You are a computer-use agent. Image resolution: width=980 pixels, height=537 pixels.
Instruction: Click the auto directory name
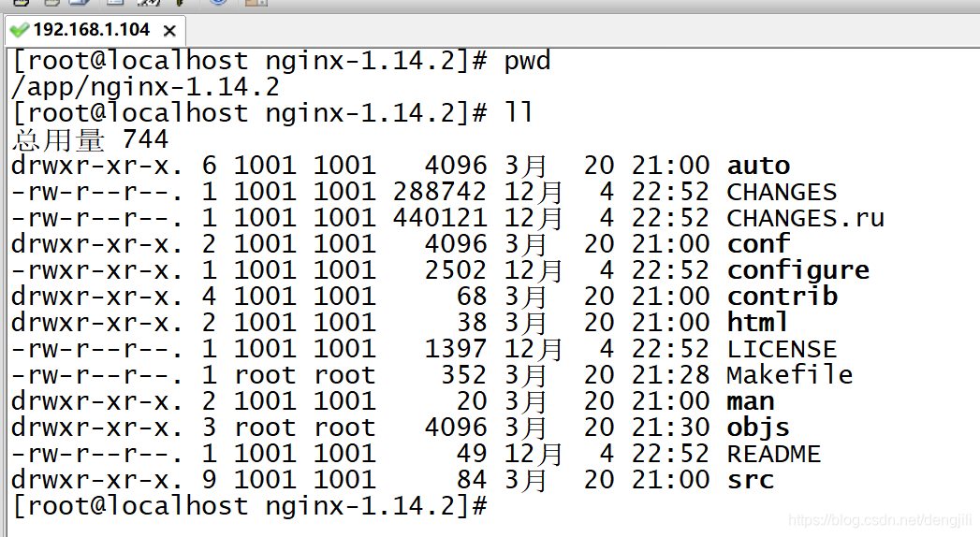click(759, 167)
